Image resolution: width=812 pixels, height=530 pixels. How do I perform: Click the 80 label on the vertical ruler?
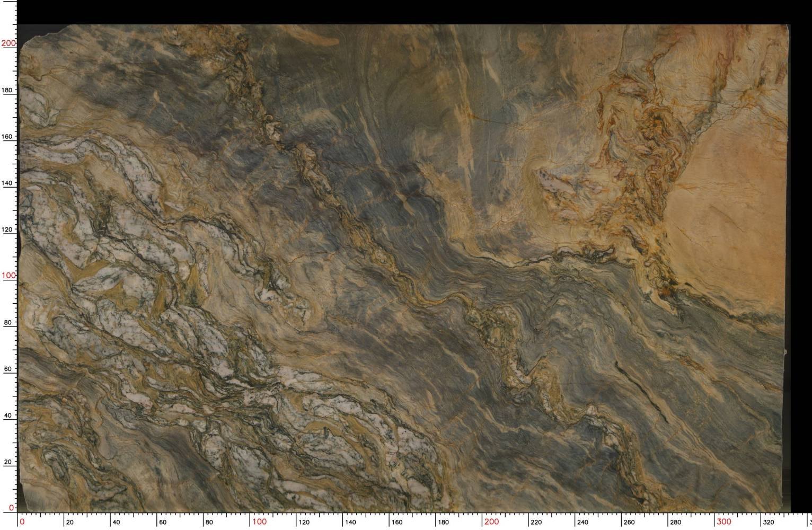[x=8, y=322]
